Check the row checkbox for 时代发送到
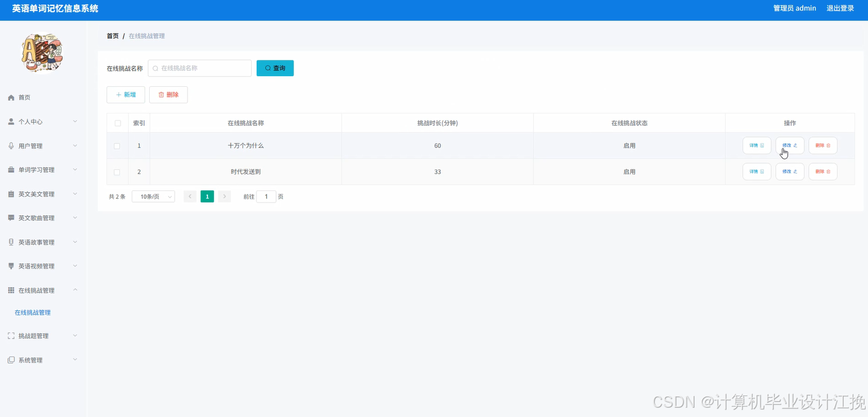The width and height of the screenshot is (868, 417). pyautogui.click(x=117, y=172)
